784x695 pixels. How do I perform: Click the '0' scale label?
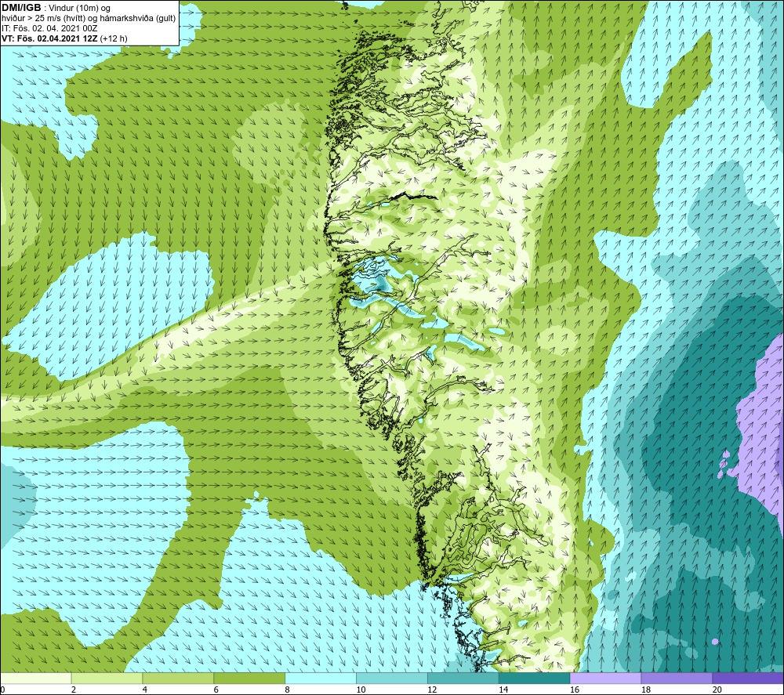pos(2,690)
